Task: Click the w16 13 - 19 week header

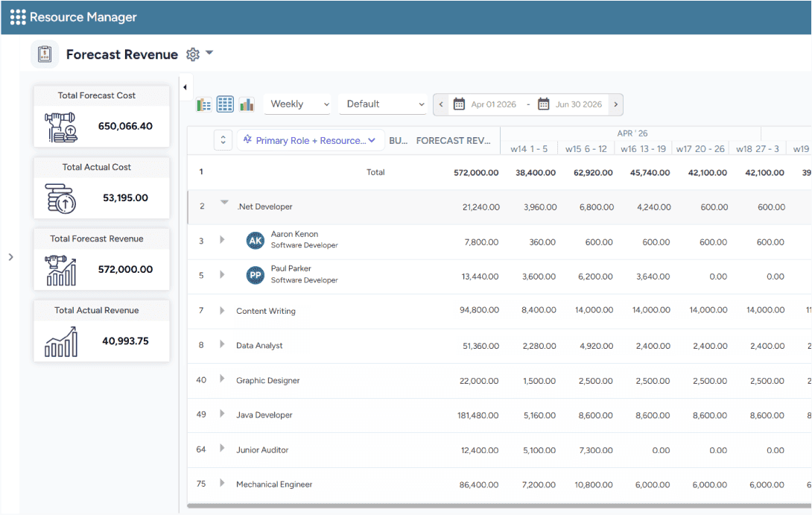Action: [x=643, y=149]
